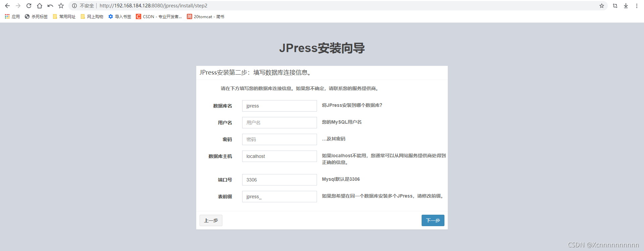Viewport: 644px width, 251px height.
Task: Bookmark this page via address bar star
Action: (602, 6)
